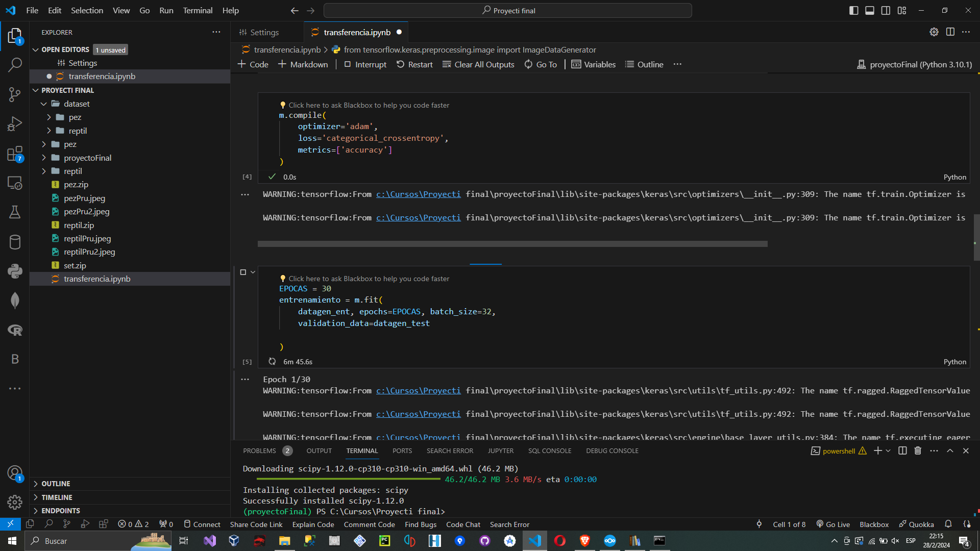Image resolution: width=980 pixels, height=551 pixels.
Task: Expand the OUTLINE section
Action: [56, 484]
